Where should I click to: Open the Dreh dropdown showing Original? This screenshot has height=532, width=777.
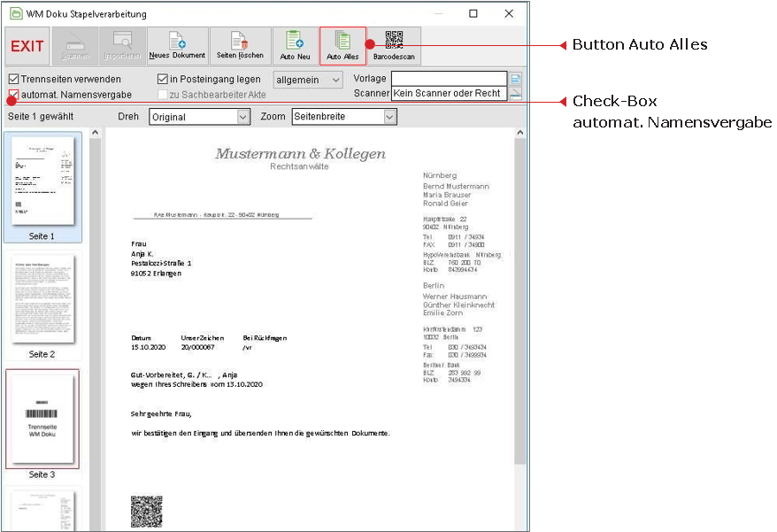(x=200, y=117)
